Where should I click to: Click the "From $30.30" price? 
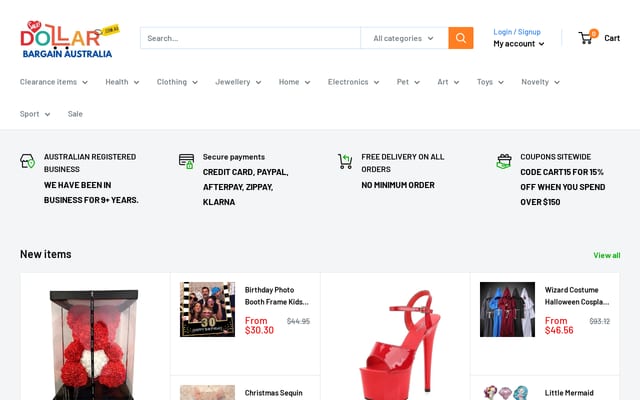tap(259, 325)
